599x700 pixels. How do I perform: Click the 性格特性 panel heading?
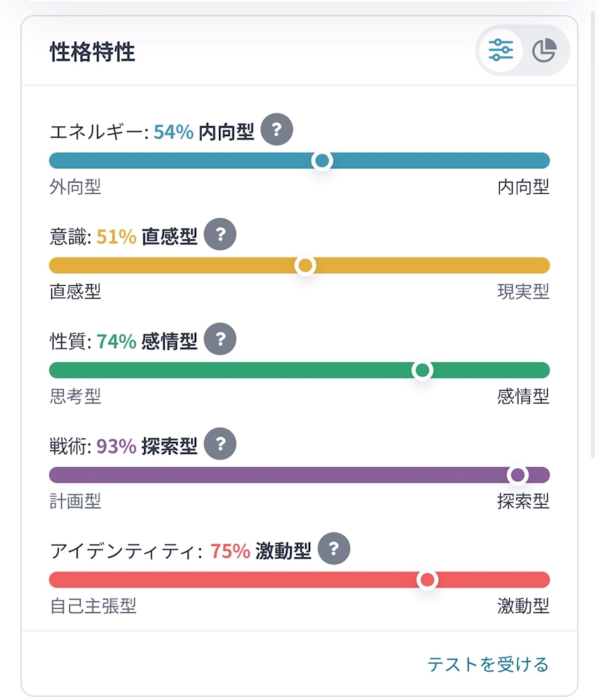pos(92,52)
